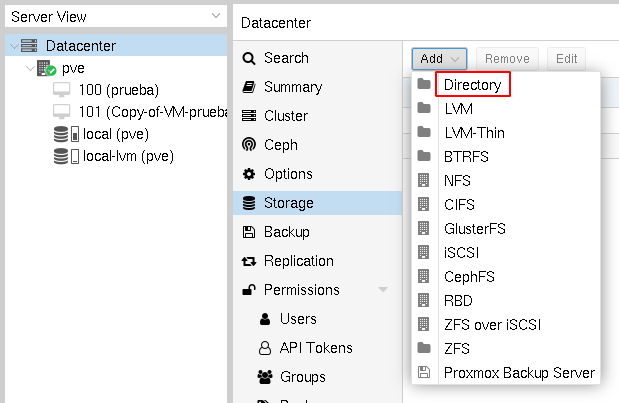619x403 pixels.
Task: Click the Add dropdown button
Action: 439,59
